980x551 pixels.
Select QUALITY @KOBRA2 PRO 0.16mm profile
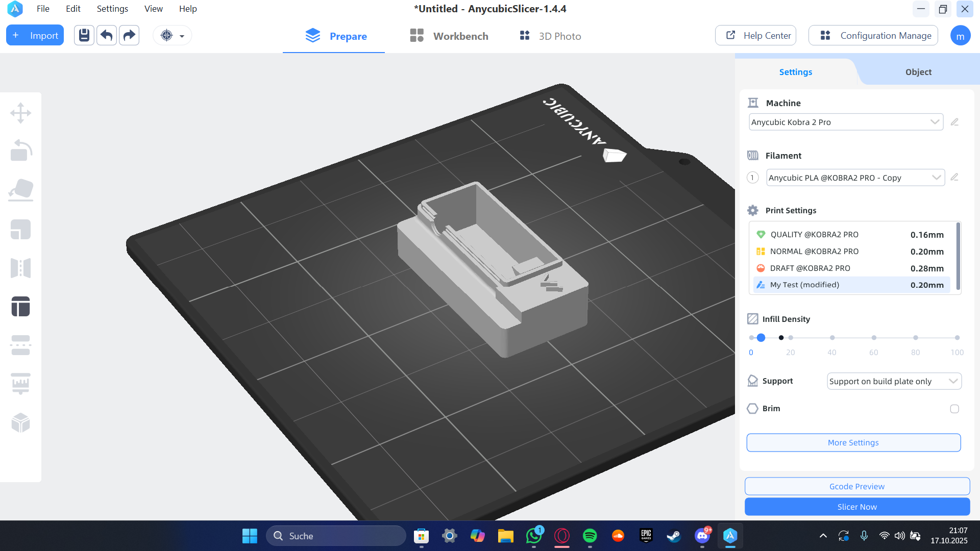click(x=851, y=235)
